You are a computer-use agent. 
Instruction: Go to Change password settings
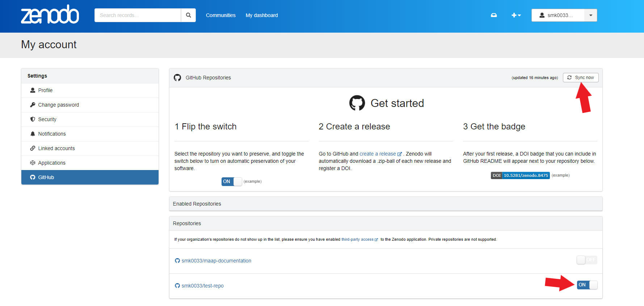[x=90, y=105]
